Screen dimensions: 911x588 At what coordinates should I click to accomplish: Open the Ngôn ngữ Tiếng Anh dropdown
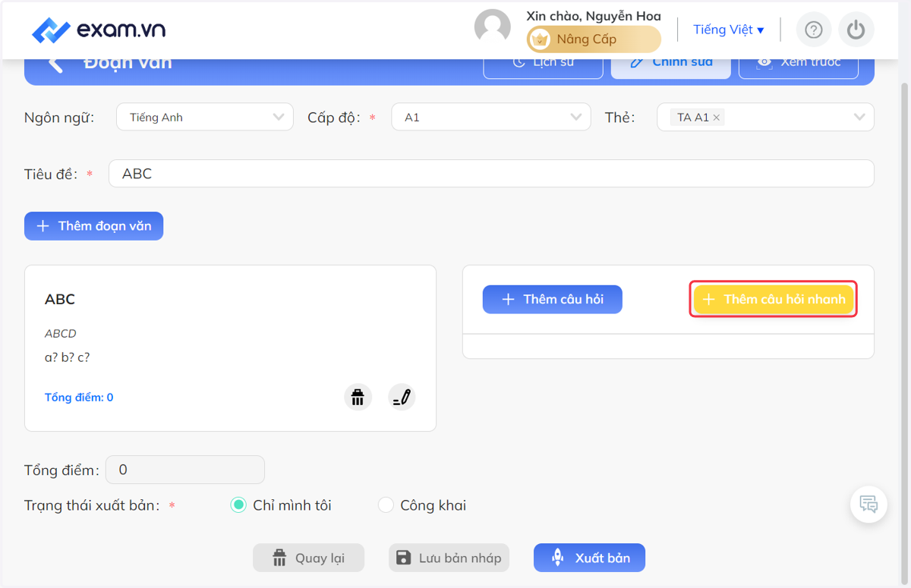(205, 117)
